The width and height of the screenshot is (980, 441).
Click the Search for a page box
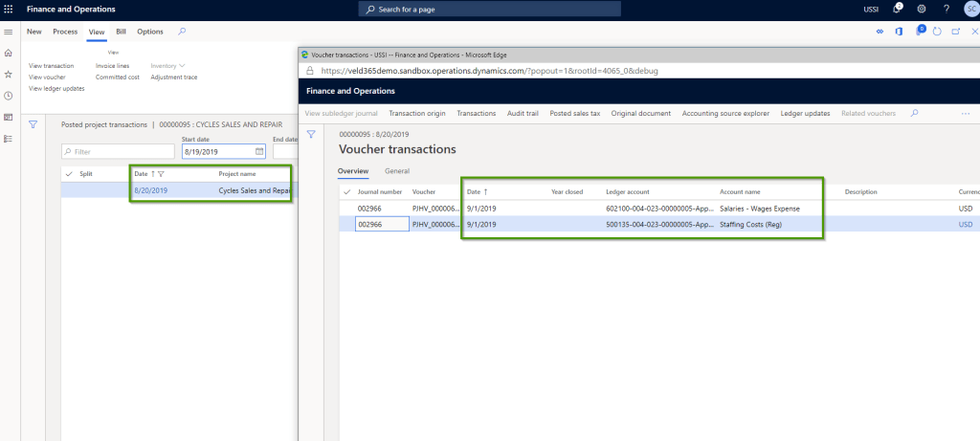tap(490, 9)
